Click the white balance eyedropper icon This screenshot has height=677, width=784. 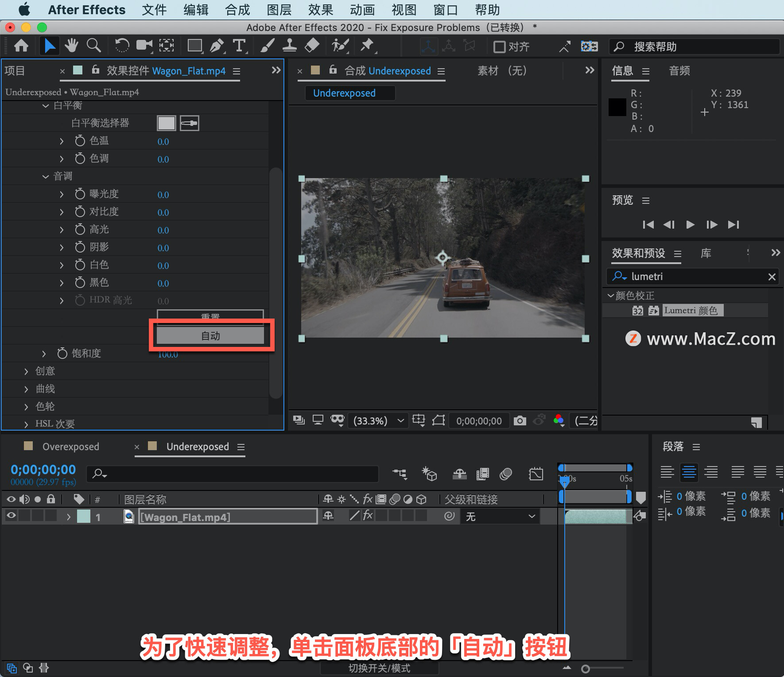click(190, 123)
